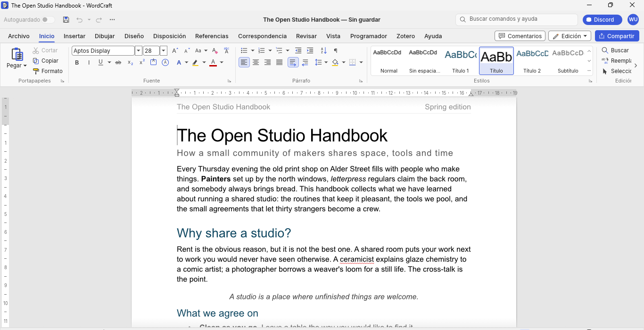Open the font name dropdown arrow

(x=139, y=51)
